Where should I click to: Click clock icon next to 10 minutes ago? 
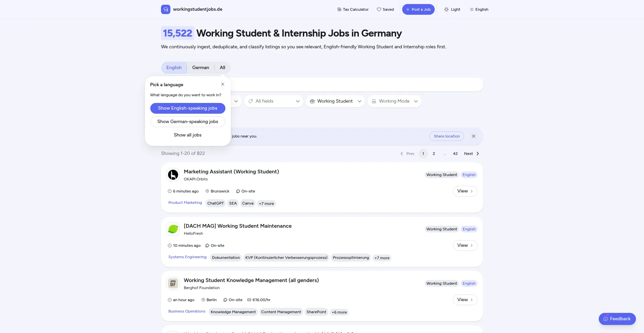pos(170,245)
